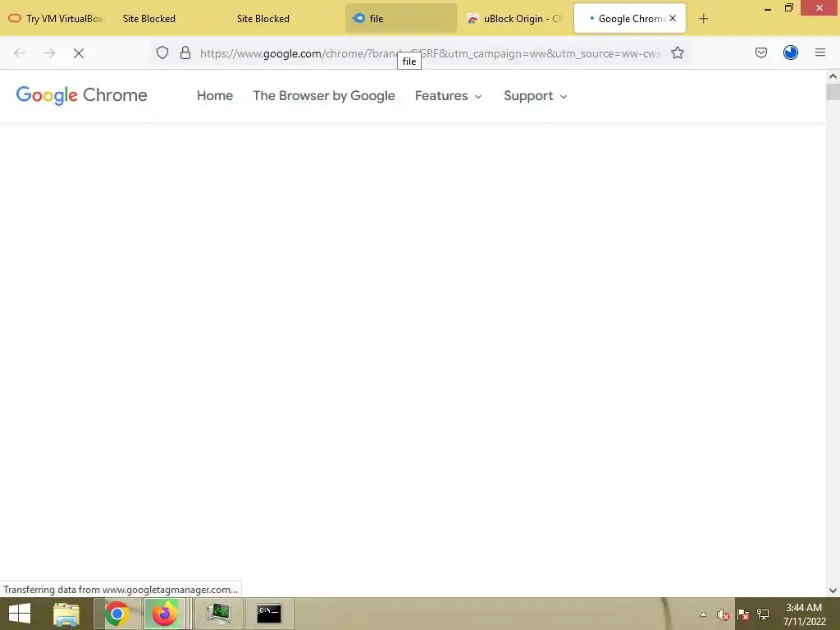
Task: Launch Google Chrome from the taskbar
Action: tap(116, 614)
